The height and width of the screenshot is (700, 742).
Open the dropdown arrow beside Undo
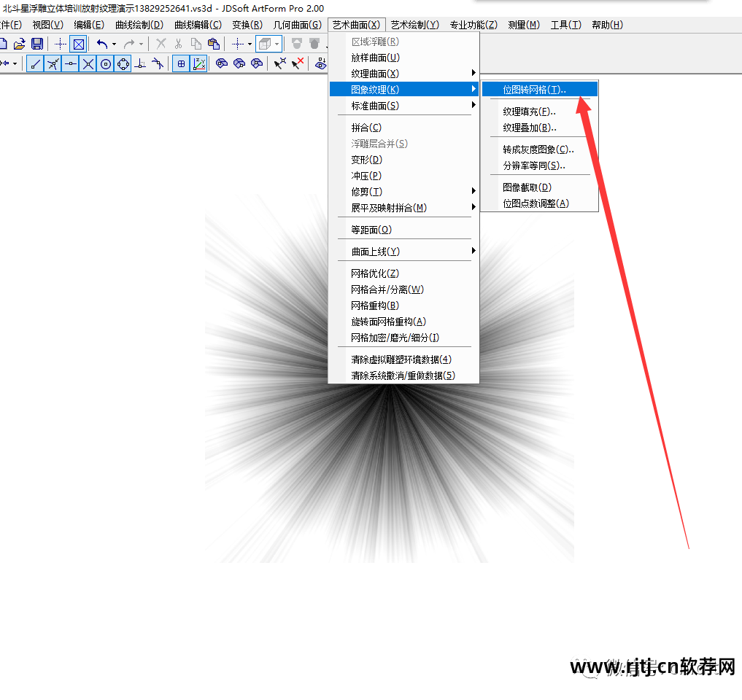click(x=114, y=44)
